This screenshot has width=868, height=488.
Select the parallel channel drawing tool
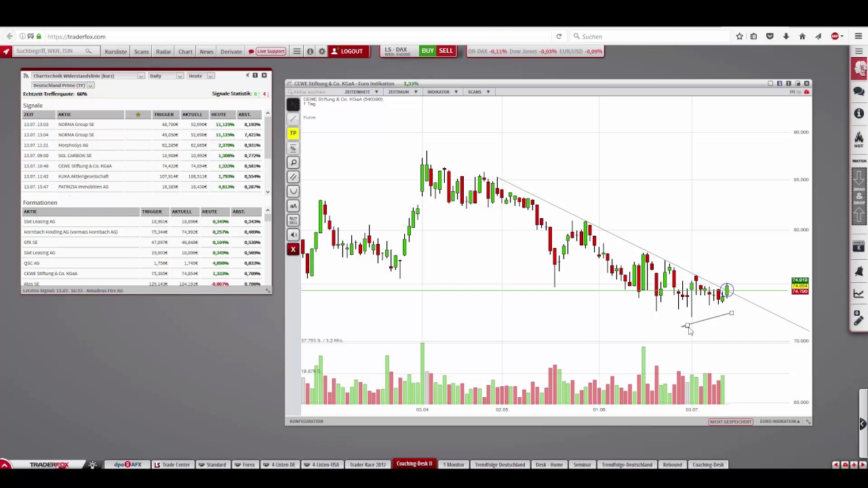pos(293,177)
